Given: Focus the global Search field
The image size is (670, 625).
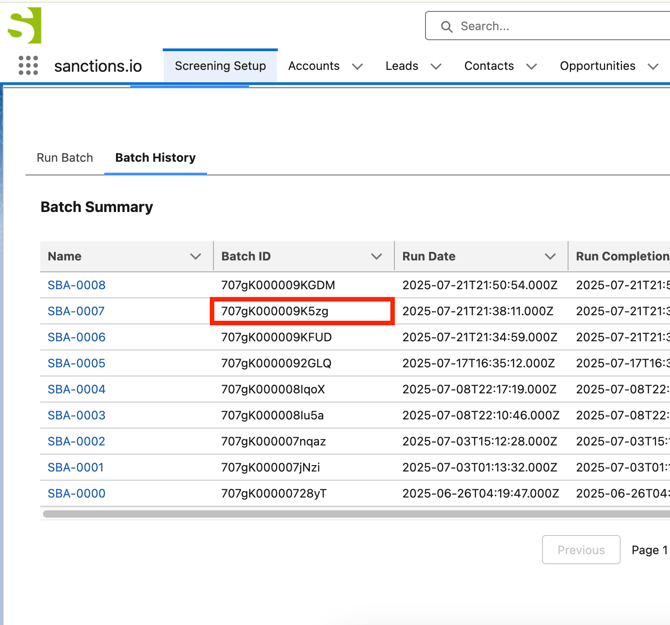Looking at the screenshot, I should [547, 26].
